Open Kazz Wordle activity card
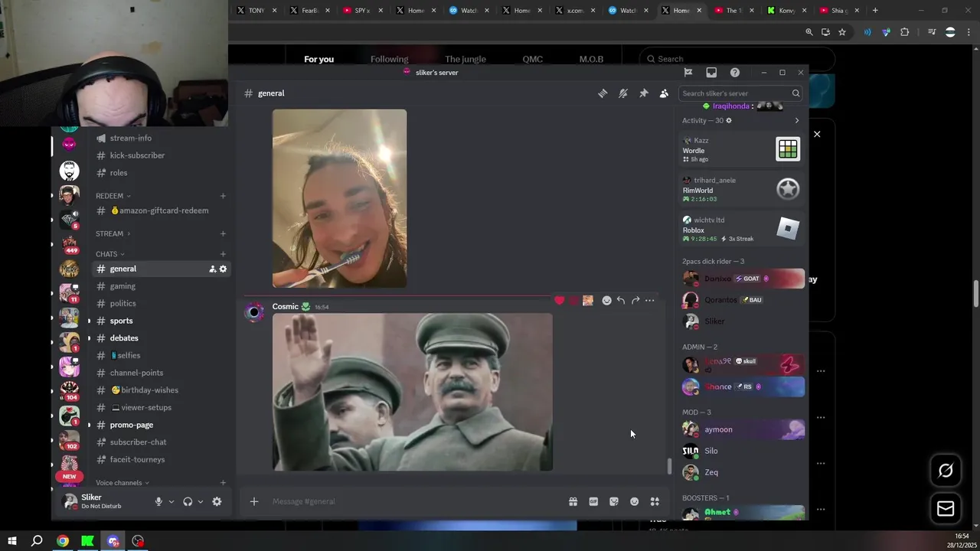The image size is (980, 551). [x=741, y=149]
